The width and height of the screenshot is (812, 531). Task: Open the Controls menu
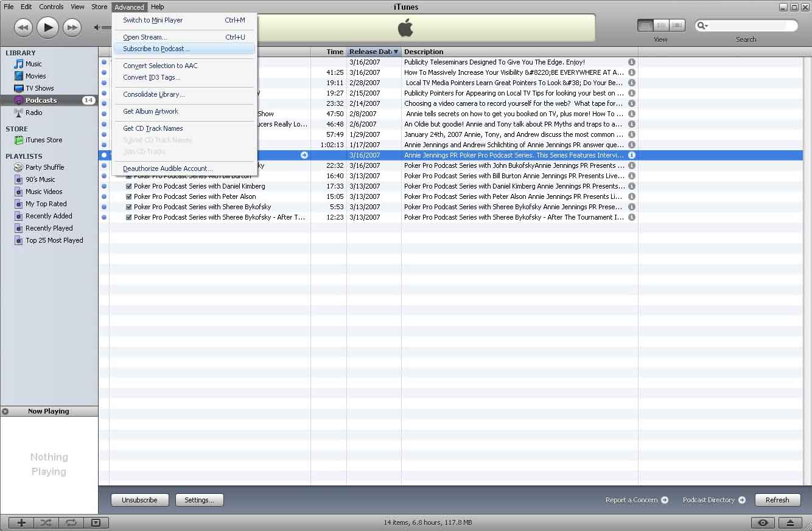click(51, 7)
